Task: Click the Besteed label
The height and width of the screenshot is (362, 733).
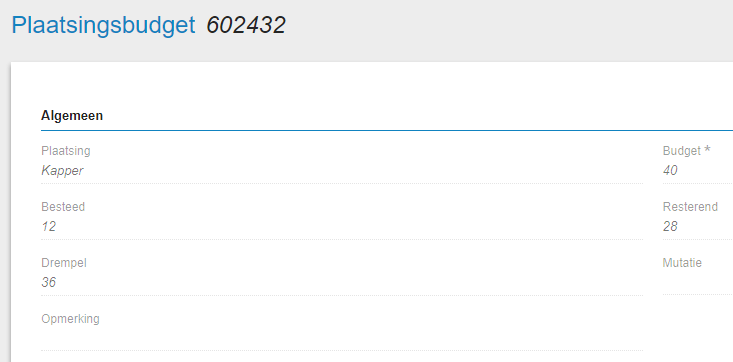Action: coord(63,207)
